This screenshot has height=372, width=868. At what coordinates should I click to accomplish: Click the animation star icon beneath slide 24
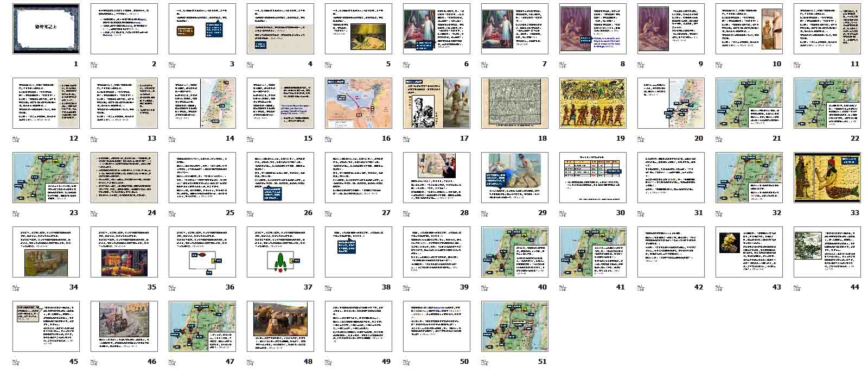point(94,213)
